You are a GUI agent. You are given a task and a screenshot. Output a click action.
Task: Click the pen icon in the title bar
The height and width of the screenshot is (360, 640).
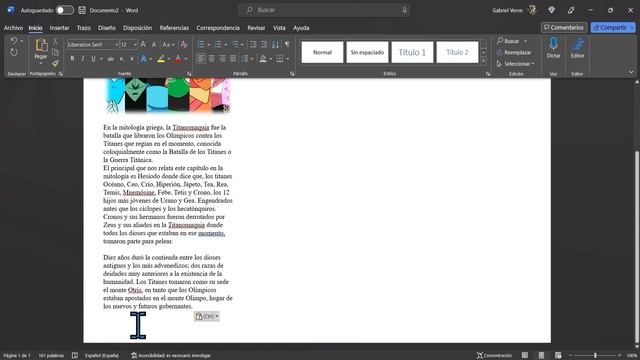(x=571, y=10)
